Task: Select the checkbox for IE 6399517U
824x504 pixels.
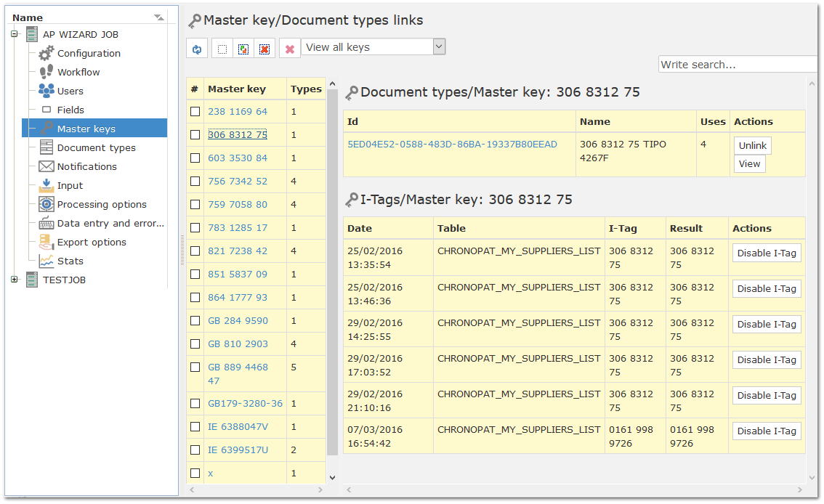Action: click(x=195, y=450)
